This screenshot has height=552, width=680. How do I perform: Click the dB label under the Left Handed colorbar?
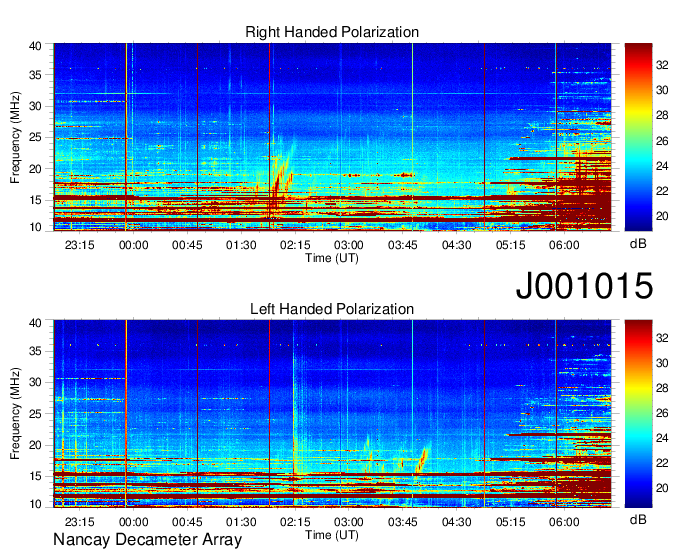(x=638, y=519)
